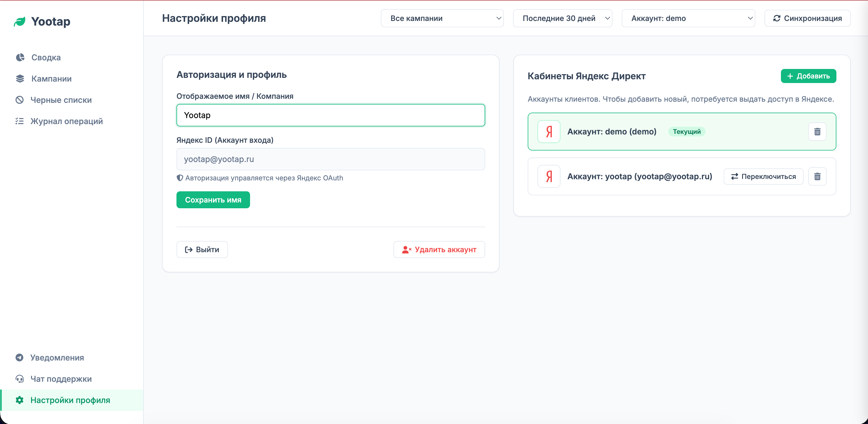Delete the yootap account with trash icon
Viewport: 868px width, 424px height.
coord(817,176)
